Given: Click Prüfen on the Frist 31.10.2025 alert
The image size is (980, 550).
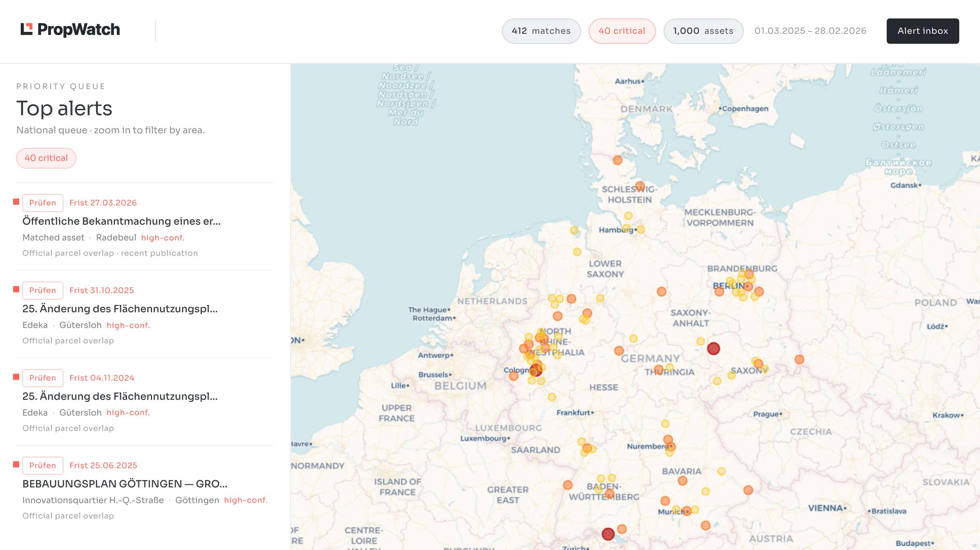Looking at the screenshot, I should tap(43, 290).
